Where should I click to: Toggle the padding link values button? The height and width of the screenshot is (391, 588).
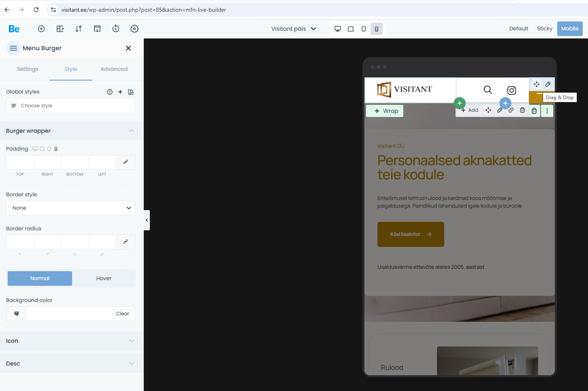point(126,162)
